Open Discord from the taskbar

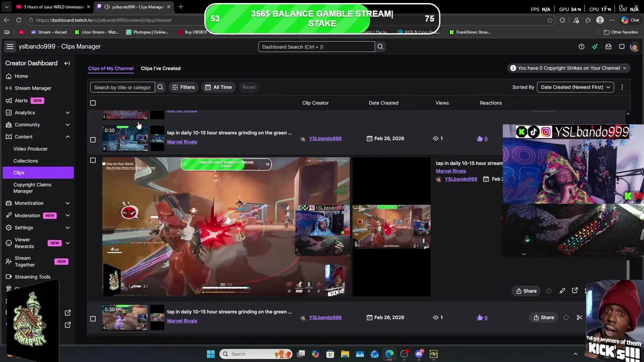point(419,354)
